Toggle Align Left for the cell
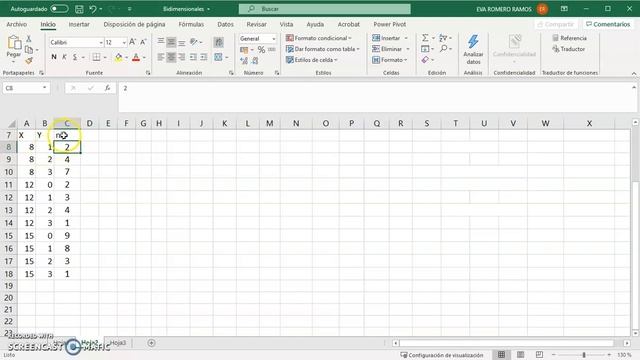The image size is (640, 360). [161, 57]
